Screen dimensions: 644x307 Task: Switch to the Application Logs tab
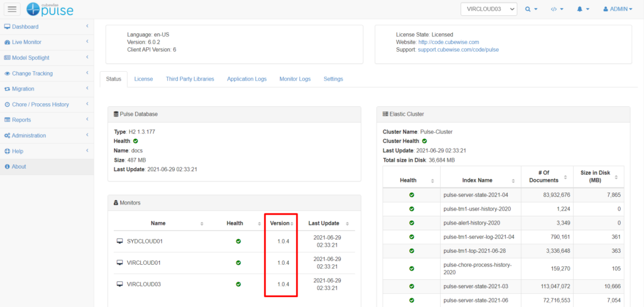click(x=247, y=79)
